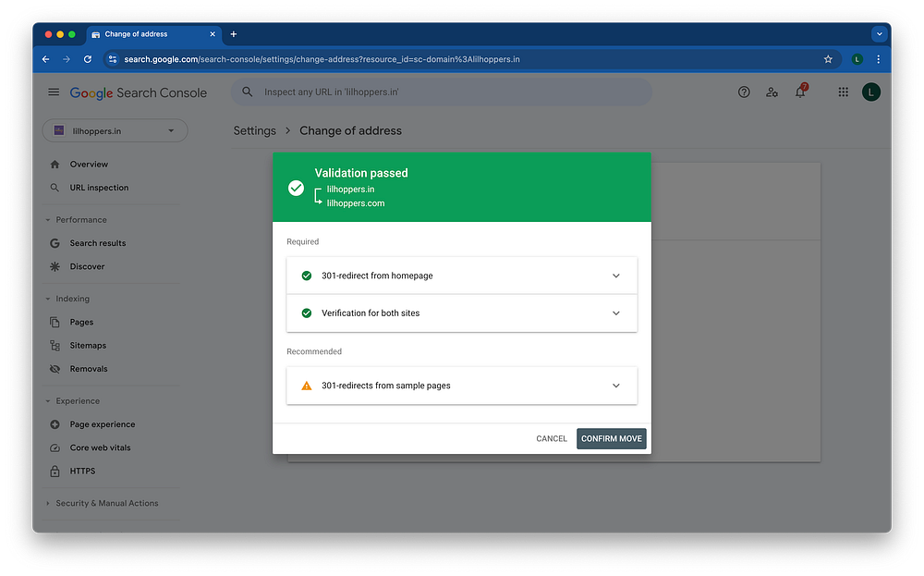Open Discover report link

point(87,266)
